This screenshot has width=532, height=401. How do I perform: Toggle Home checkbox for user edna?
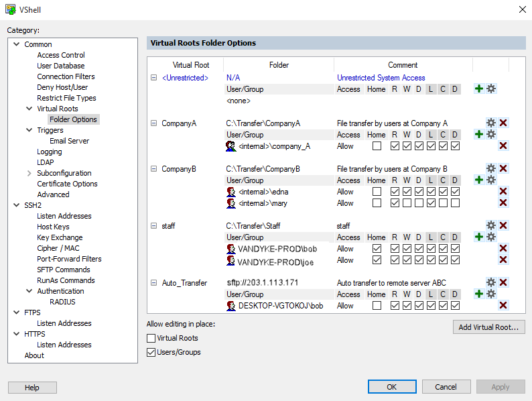click(377, 192)
